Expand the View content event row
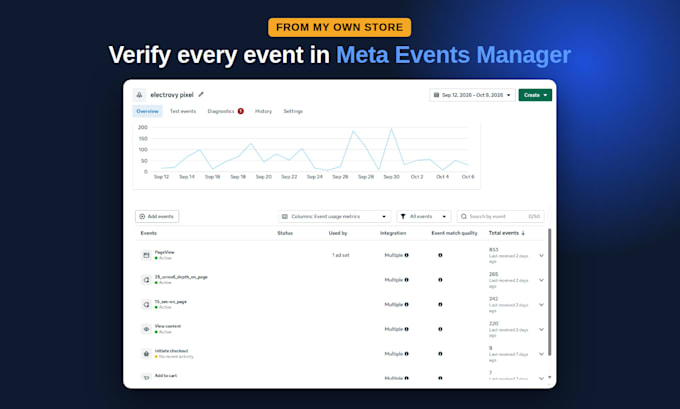 pyautogui.click(x=541, y=330)
